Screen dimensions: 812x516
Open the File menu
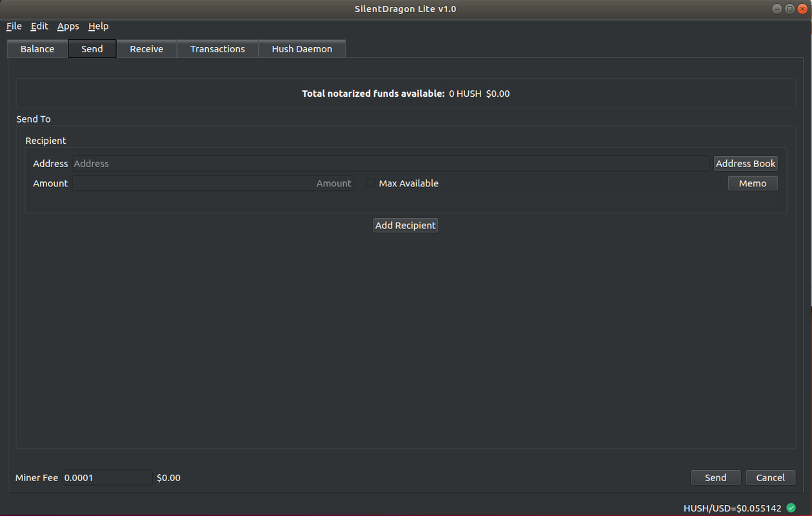(x=14, y=26)
